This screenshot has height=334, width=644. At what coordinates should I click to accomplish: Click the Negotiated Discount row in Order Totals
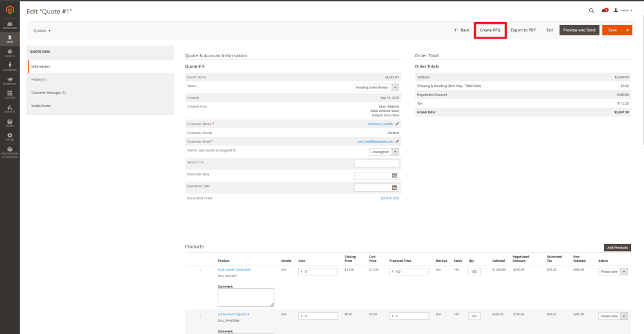pos(523,95)
